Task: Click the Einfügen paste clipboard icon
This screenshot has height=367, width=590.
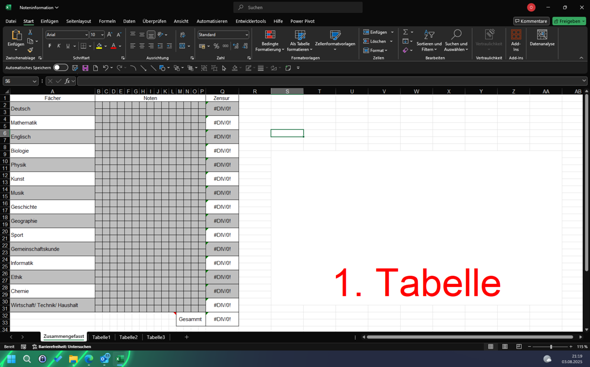Action: coord(16,36)
